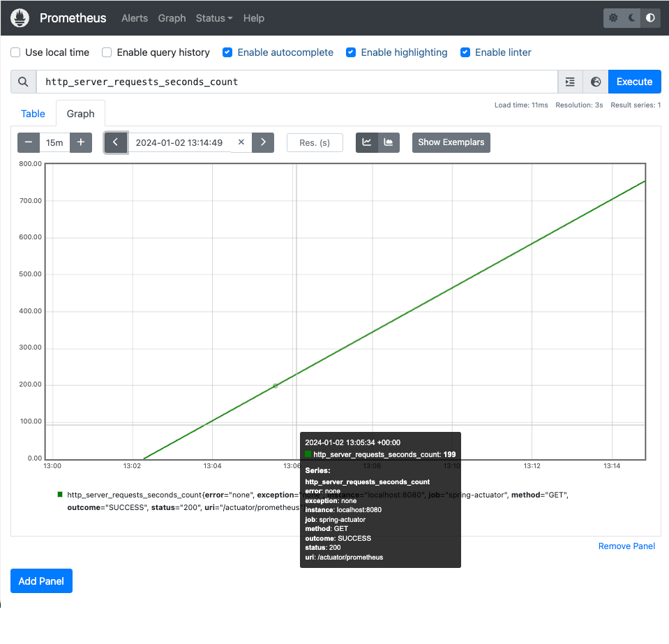Click the 13:00 x-axis label
Viewport: 669px width, 644px height.
pyautogui.click(x=52, y=466)
